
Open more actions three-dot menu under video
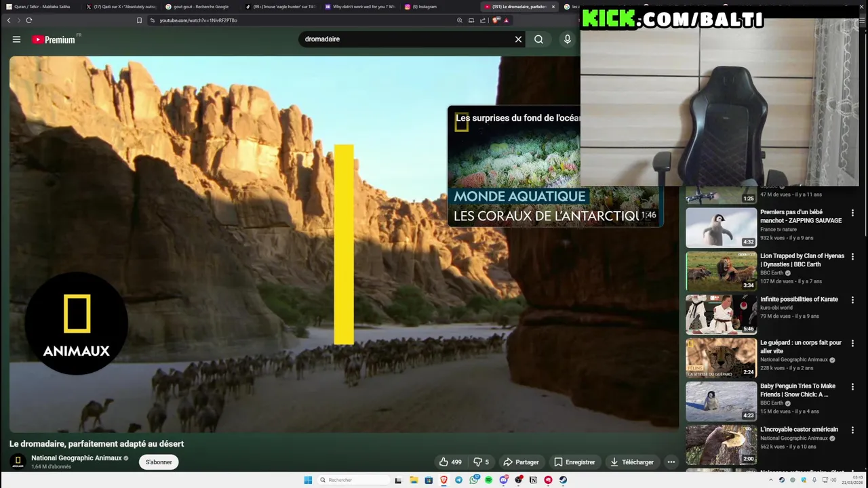point(671,462)
